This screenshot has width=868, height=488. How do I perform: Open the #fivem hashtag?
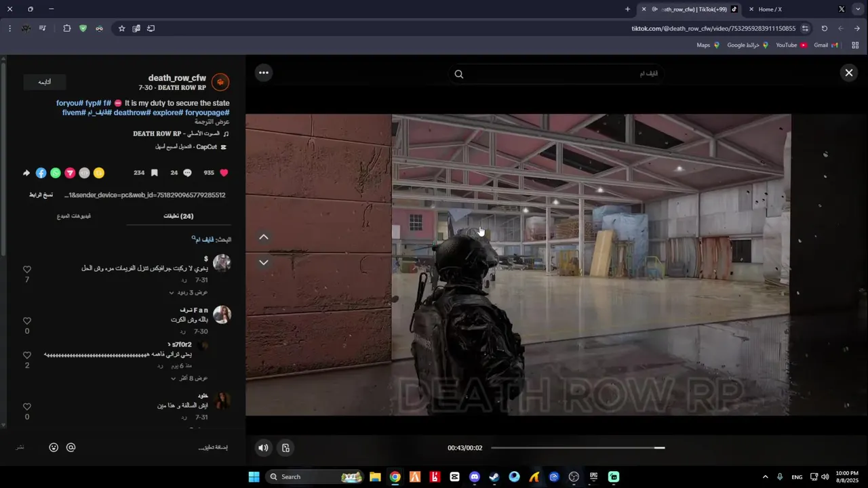74,113
